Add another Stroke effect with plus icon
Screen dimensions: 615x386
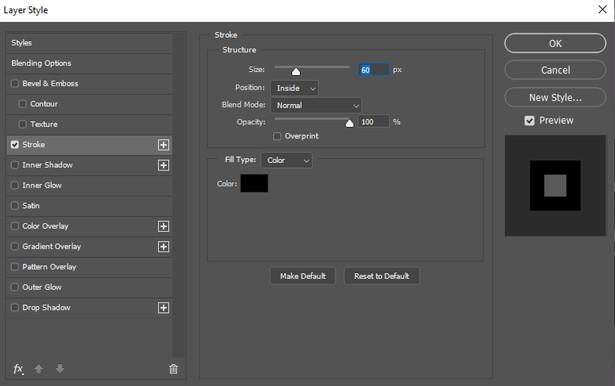[164, 145]
